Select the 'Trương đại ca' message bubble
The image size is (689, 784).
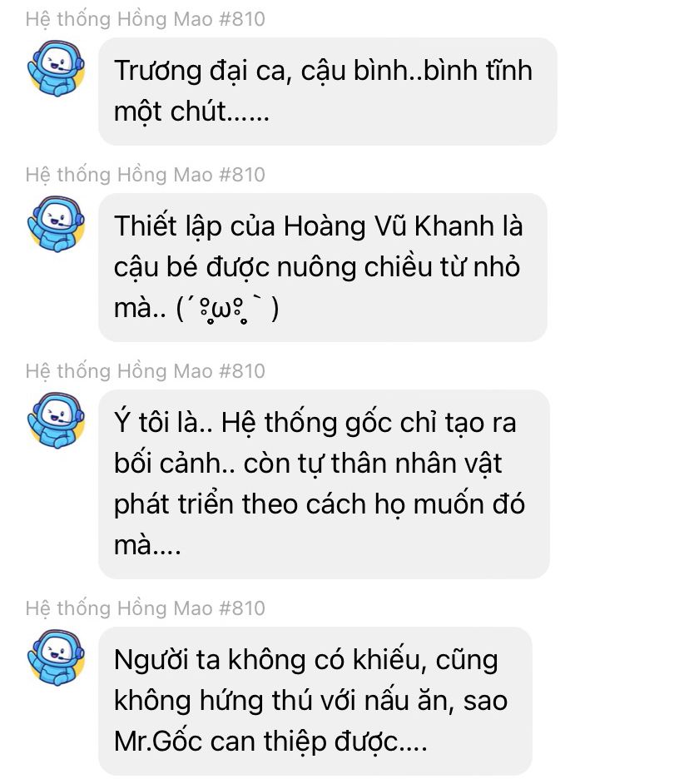coord(328,92)
